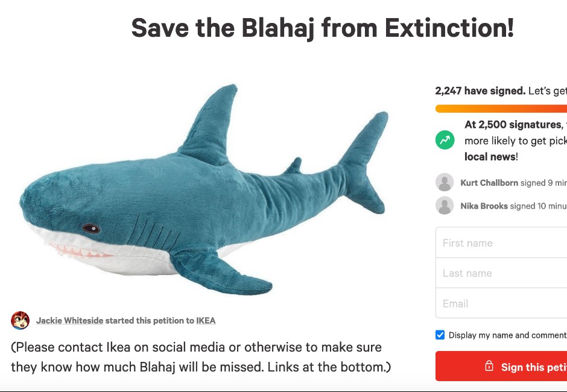Click the 2,247 have signed count
The height and width of the screenshot is (392, 567).
coord(480,91)
